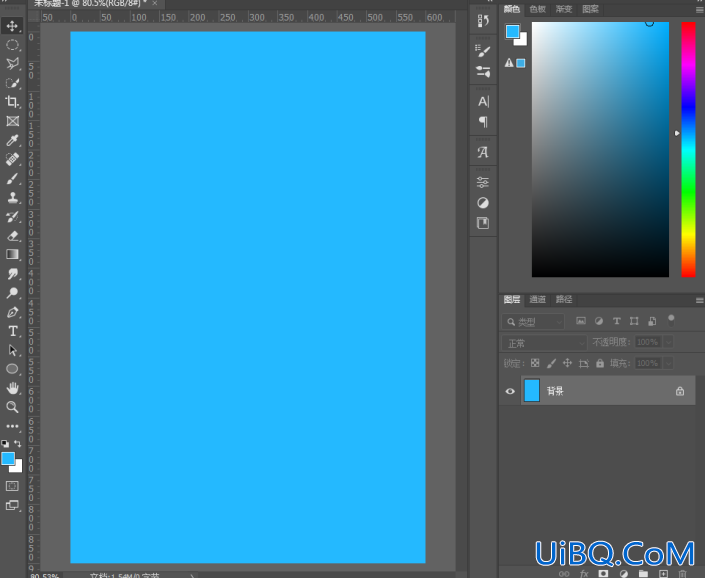
Task: Select the Eyedropper tool
Action: [x=12, y=140]
